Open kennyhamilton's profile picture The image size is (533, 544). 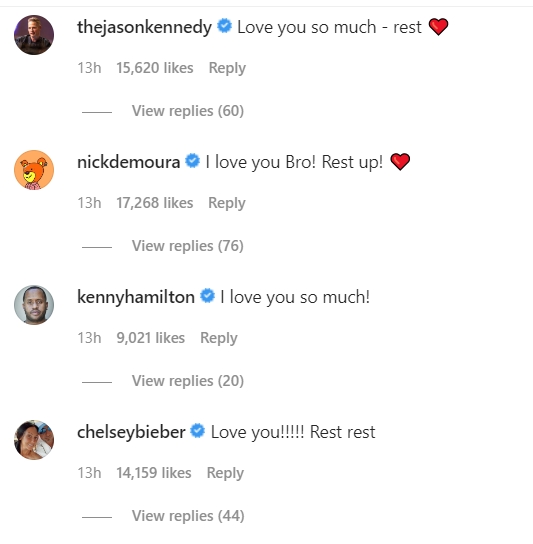tap(34, 305)
